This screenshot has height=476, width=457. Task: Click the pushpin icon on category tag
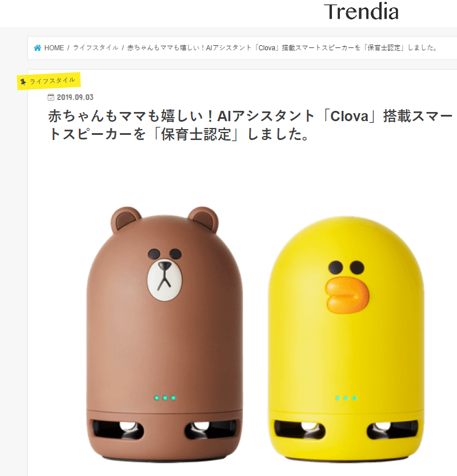click(23, 82)
